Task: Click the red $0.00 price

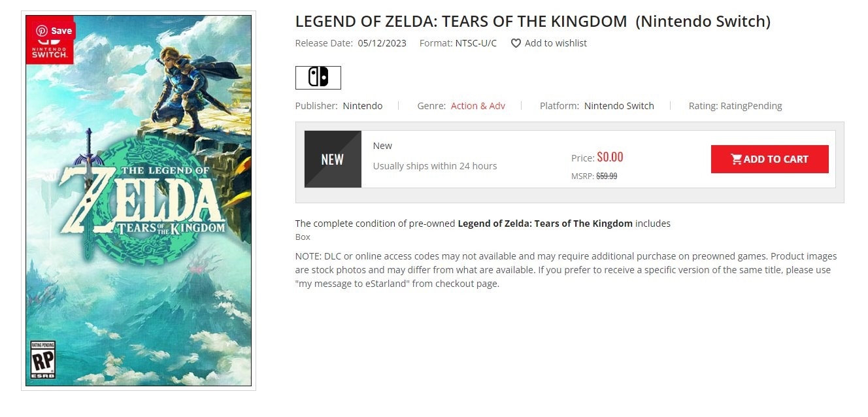Action: coord(610,158)
